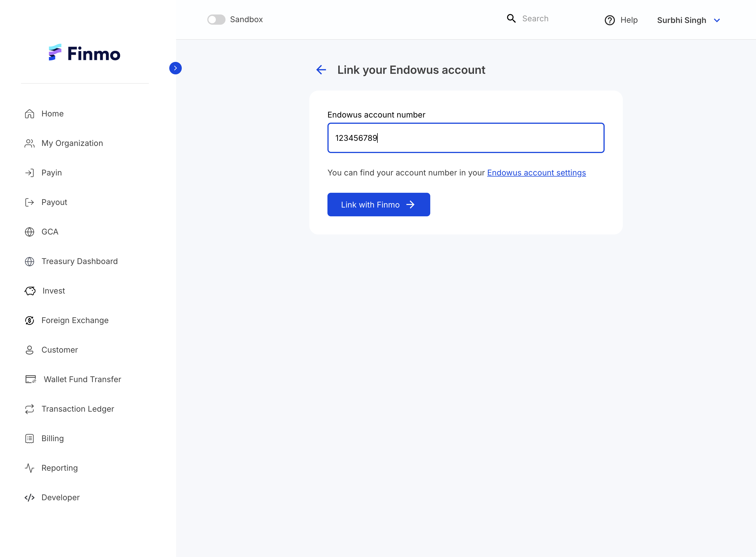Click the Customer person icon
The width and height of the screenshot is (756, 557).
coord(29,350)
